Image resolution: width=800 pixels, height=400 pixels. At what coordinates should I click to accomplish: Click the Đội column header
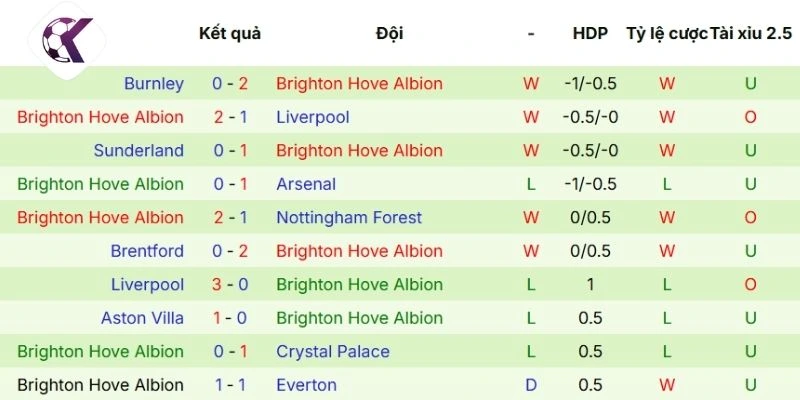[389, 33]
